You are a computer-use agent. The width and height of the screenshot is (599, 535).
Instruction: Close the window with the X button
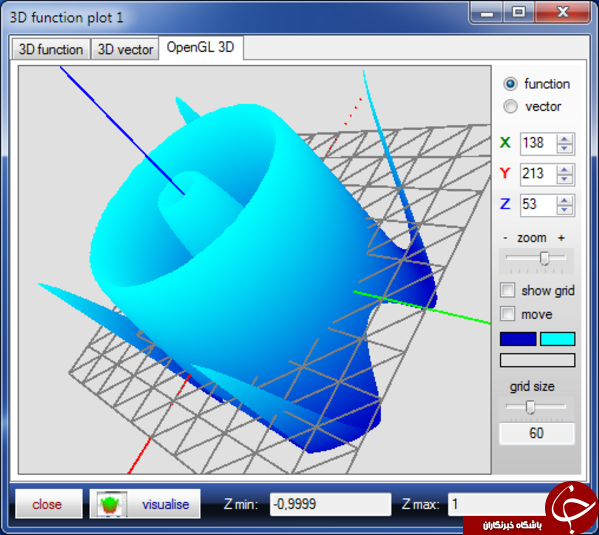coord(563,13)
